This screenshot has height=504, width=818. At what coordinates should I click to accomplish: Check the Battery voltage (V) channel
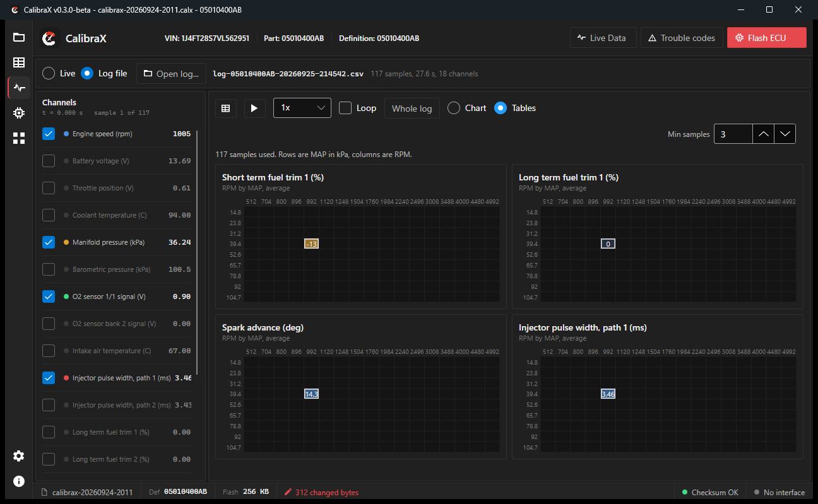(x=49, y=161)
